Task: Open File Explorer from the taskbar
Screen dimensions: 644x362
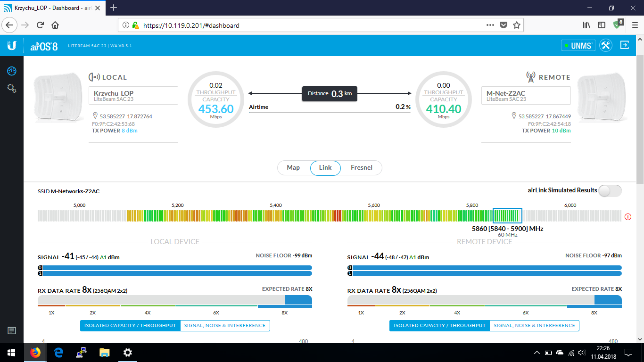Action: pos(105,353)
